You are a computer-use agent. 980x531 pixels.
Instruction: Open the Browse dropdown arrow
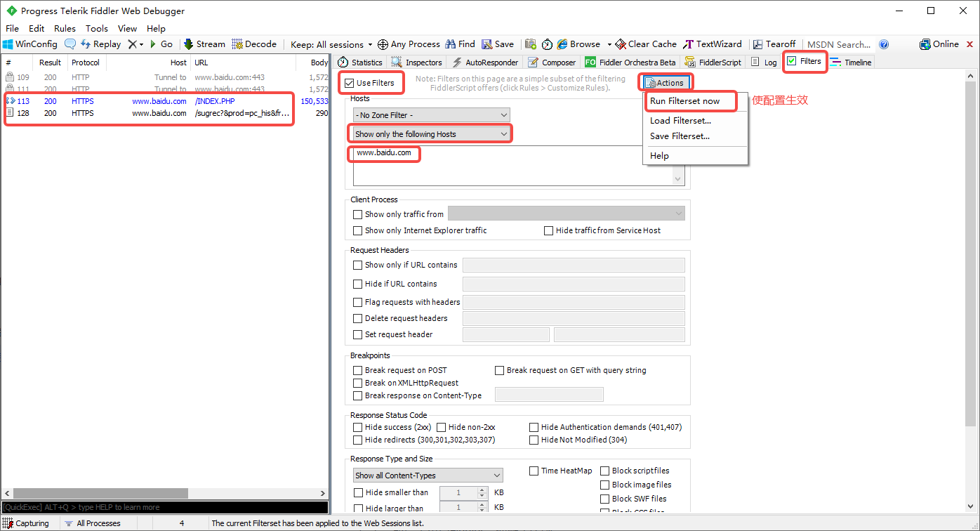pos(609,44)
